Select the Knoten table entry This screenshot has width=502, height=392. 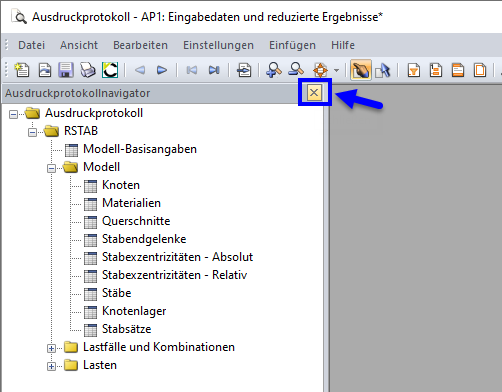click(x=121, y=185)
